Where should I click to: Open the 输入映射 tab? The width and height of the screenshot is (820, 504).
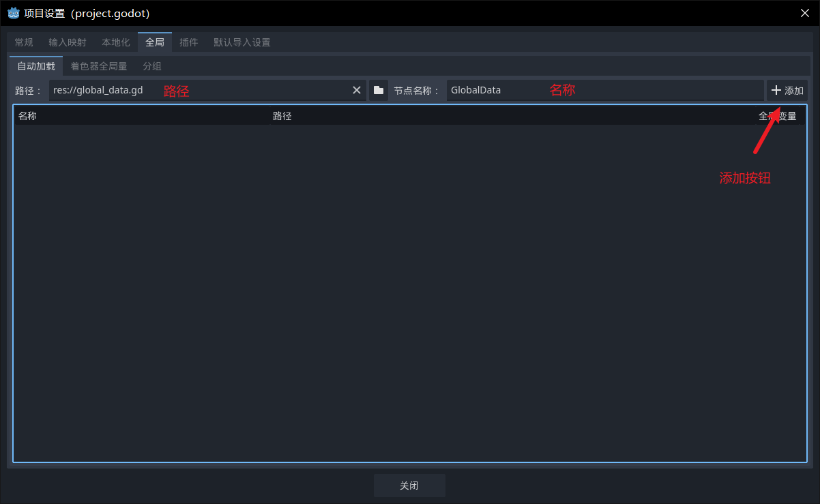[68, 42]
